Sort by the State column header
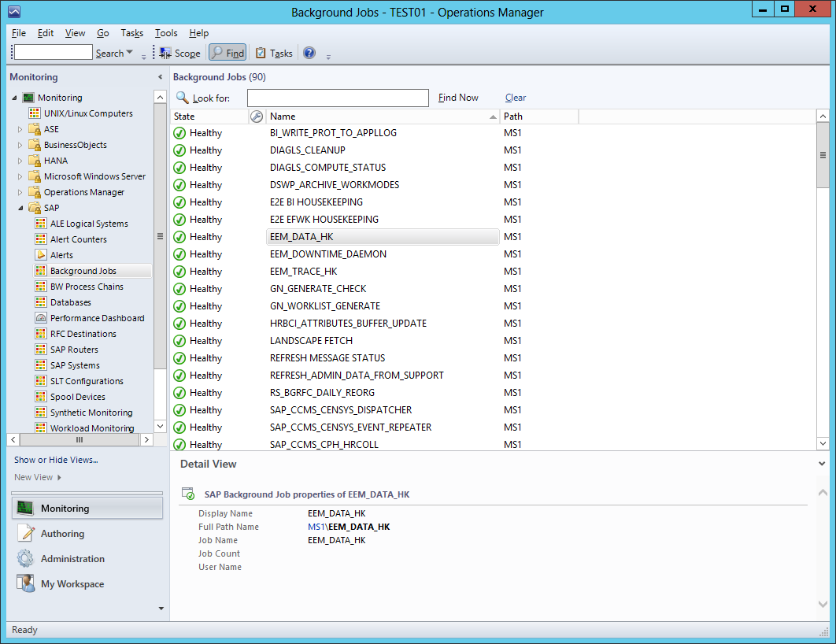836x644 pixels. coord(209,117)
